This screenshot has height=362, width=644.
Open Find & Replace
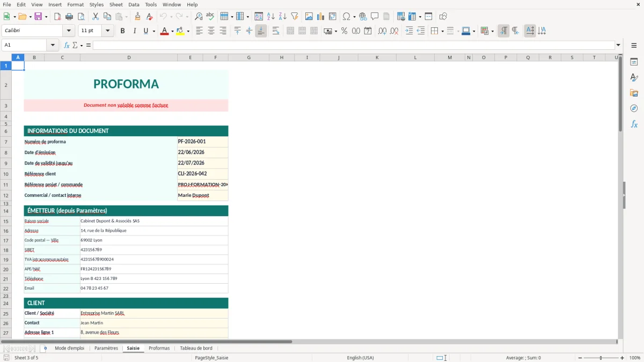click(199, 17)
